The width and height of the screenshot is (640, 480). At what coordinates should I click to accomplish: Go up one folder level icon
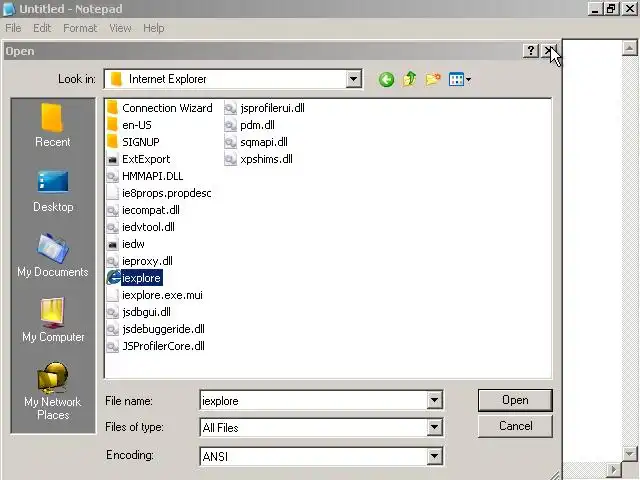[409, 79]
